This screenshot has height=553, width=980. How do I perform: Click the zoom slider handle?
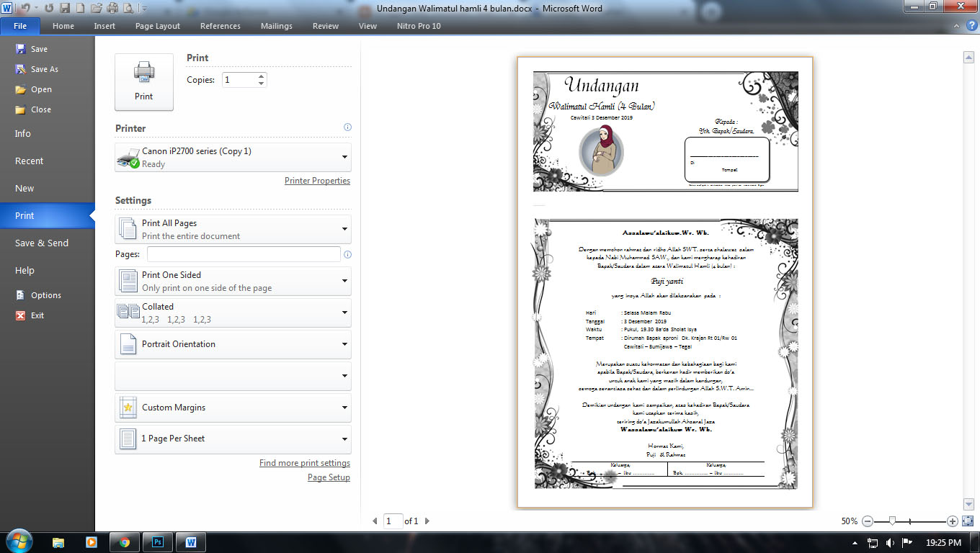(893, 521)
